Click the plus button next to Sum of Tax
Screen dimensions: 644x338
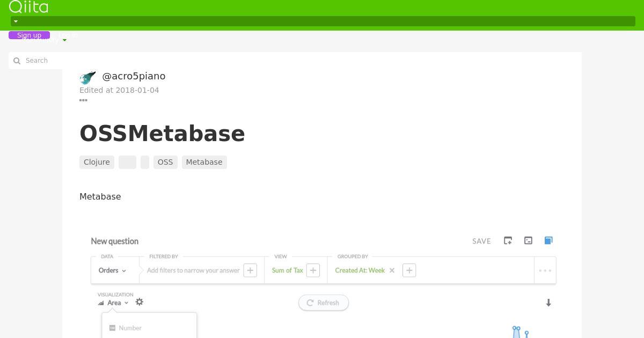point(313,270)
